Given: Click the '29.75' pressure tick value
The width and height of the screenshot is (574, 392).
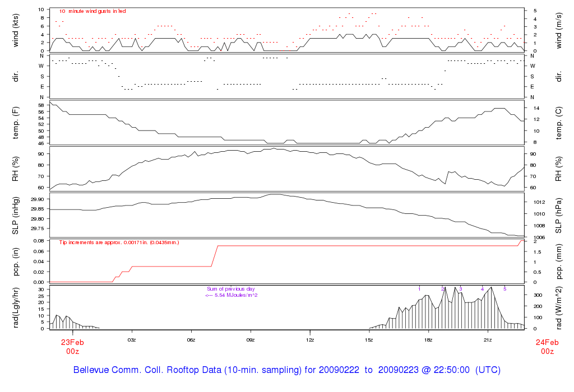Looking at the screenshot, I should pos(38,228).
